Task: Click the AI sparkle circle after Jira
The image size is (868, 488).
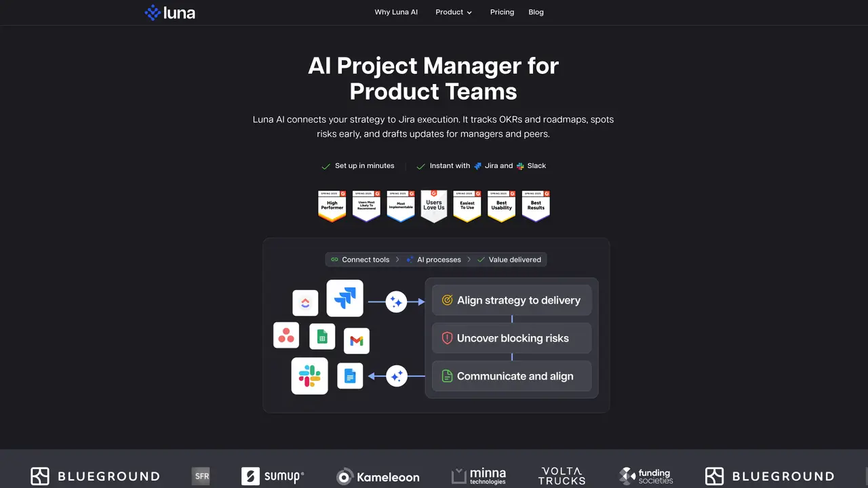Action: tap(396, 302)
